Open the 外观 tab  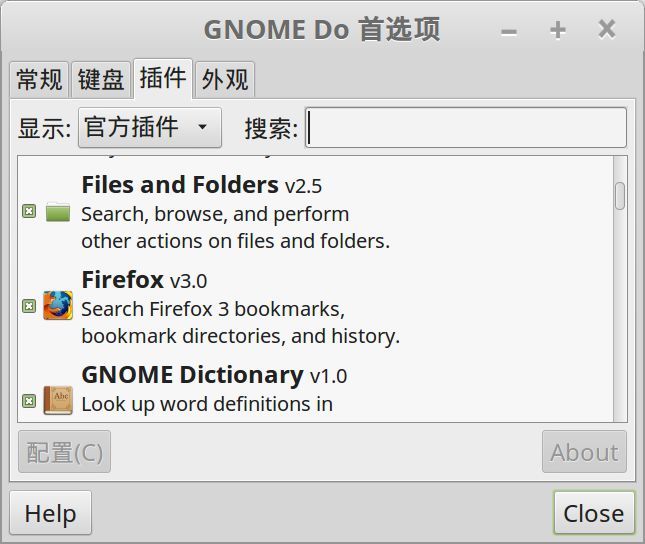tap(225, 78)
